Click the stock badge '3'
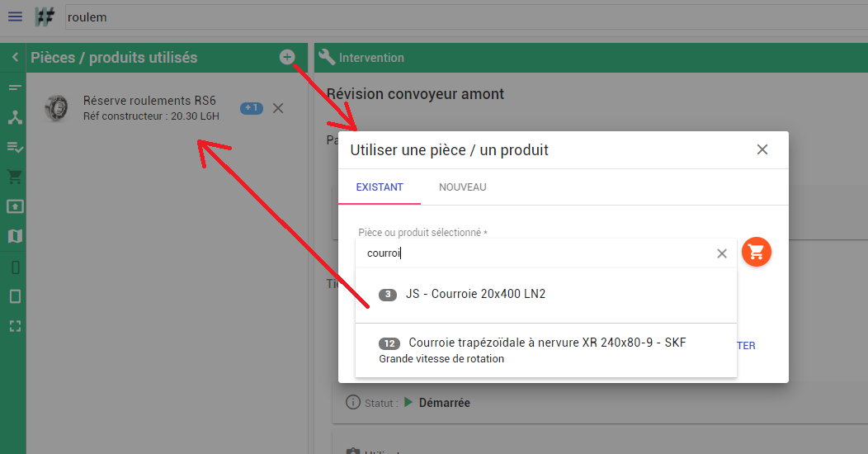868x454 pixels. click(x=388, y=295)
